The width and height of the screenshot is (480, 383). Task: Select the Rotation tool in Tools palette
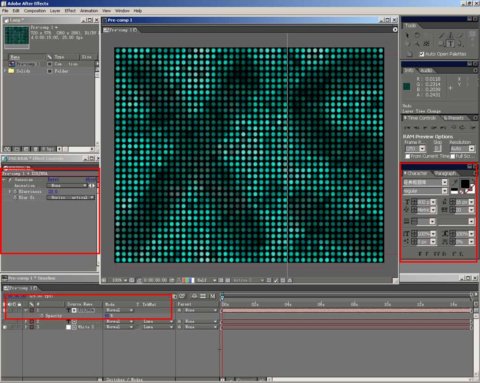(x=417, y=35)
